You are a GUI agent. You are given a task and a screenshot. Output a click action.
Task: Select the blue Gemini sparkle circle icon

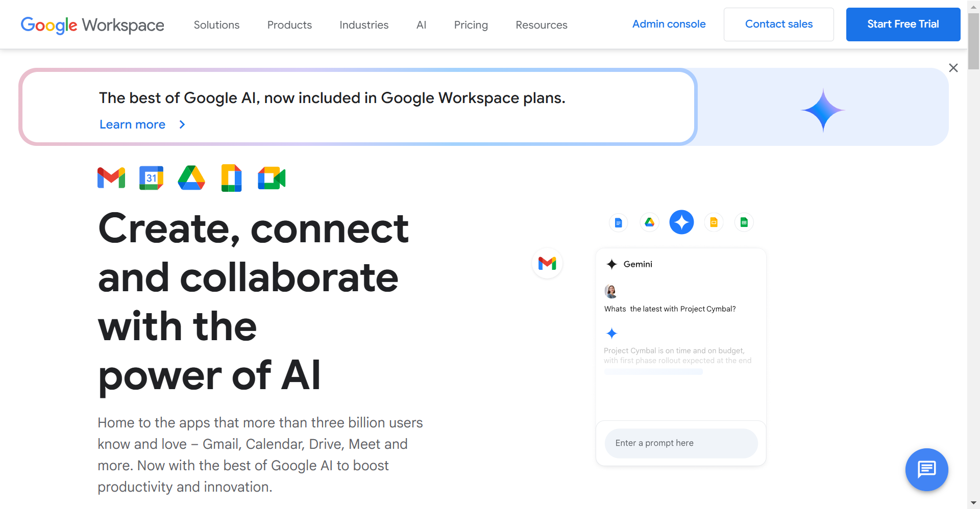(681, 222)
